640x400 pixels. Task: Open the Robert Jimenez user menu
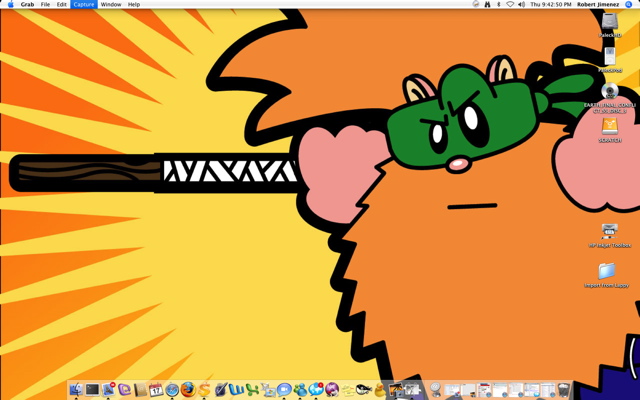pyautogui.click(x=597, y=4)
